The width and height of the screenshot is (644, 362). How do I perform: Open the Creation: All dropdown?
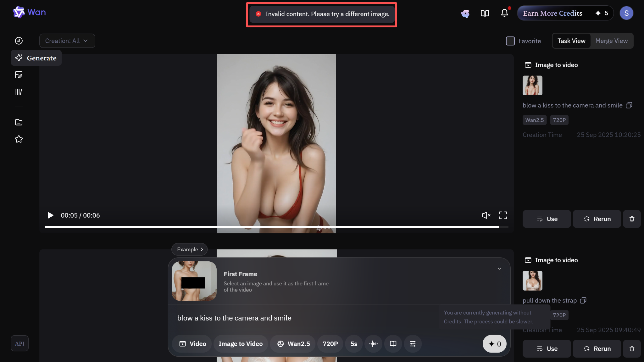click(67, 41)
